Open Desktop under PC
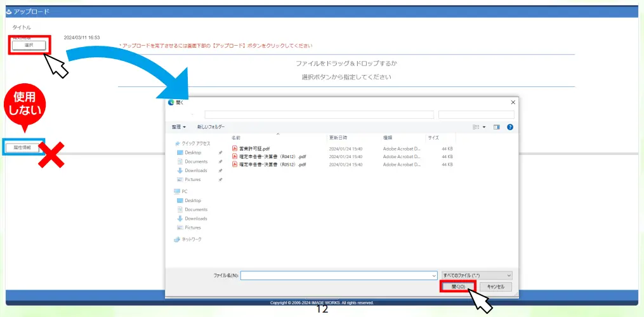 [193, 201]
